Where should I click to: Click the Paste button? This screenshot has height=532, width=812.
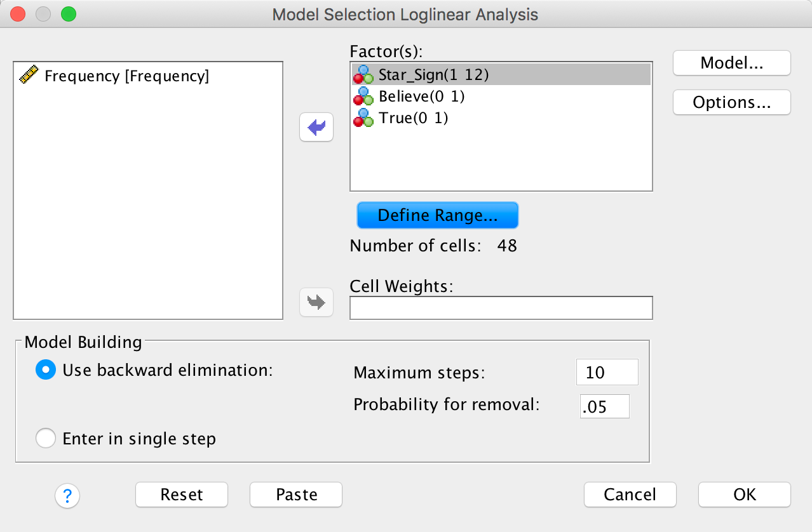tap(296, 495)
